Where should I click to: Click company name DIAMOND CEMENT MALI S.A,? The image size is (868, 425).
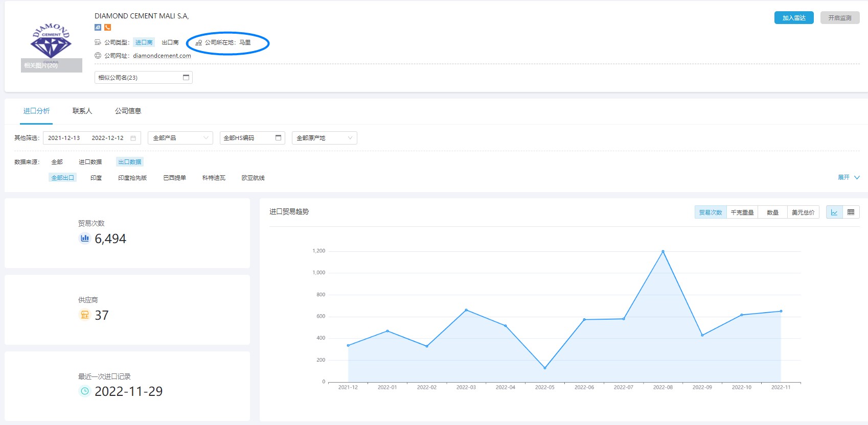(x=142, y=16)
